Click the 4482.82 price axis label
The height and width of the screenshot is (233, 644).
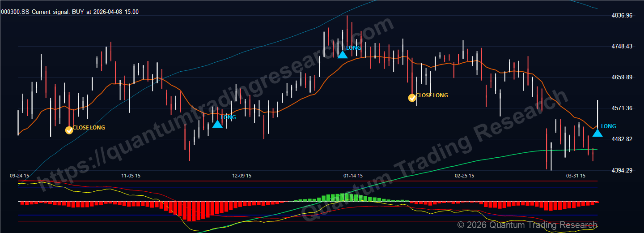click(622, 139)
